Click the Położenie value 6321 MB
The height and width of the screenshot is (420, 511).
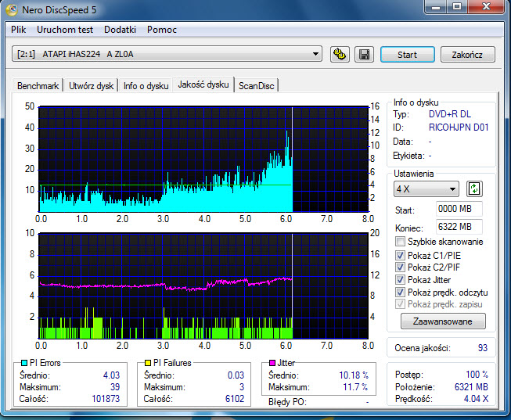471,387
